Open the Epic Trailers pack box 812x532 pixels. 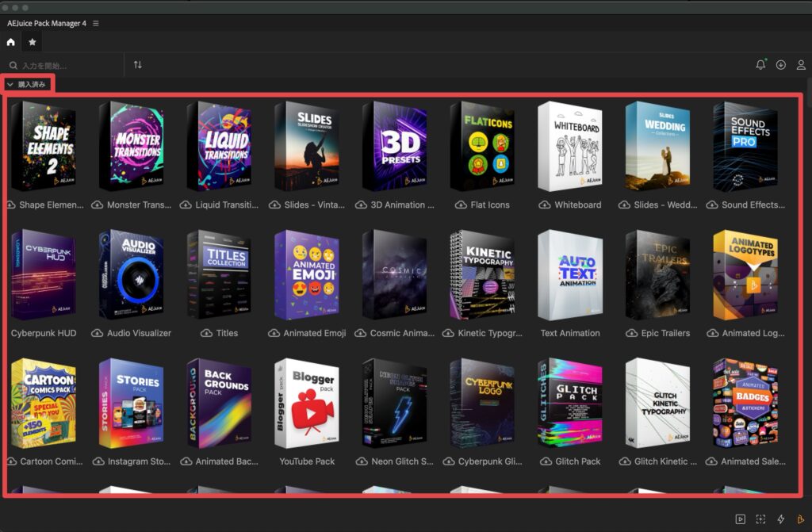[658, 274]
